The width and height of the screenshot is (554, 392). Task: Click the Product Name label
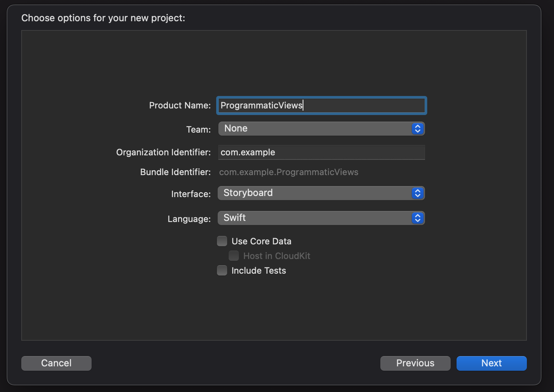[x=180, y=106]
